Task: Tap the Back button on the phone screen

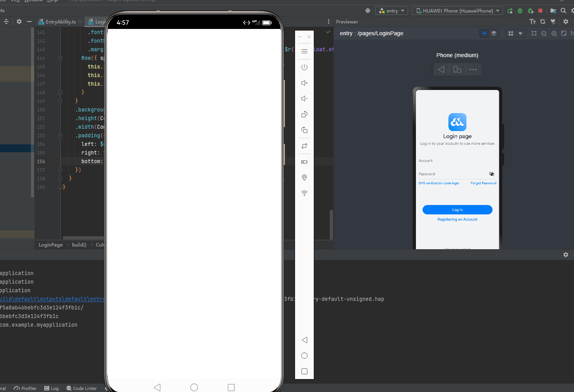Action: coord(157,387)
